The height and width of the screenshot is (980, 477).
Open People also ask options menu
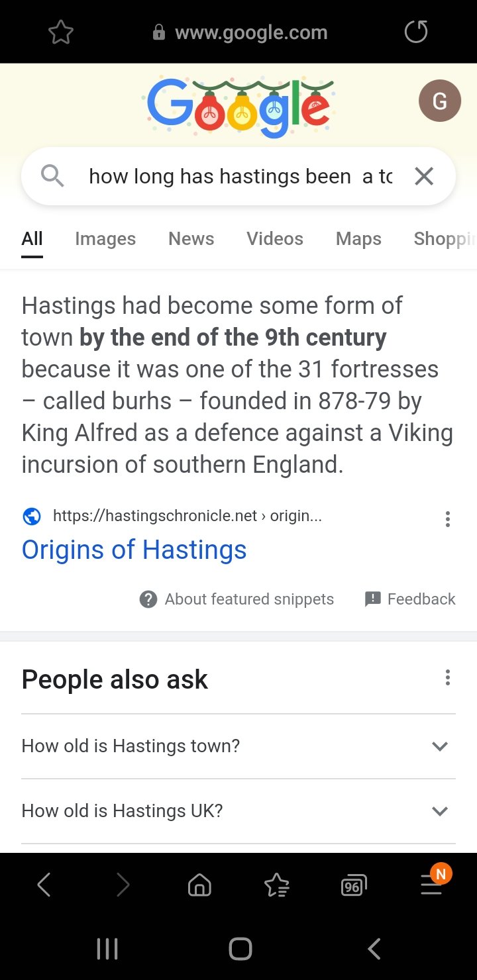448,677
